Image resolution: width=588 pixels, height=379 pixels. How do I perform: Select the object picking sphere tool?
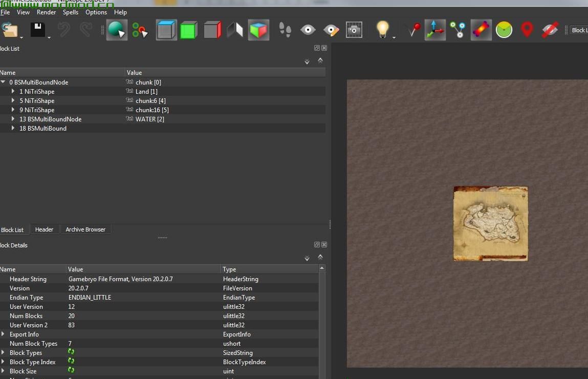pos(117,30)
